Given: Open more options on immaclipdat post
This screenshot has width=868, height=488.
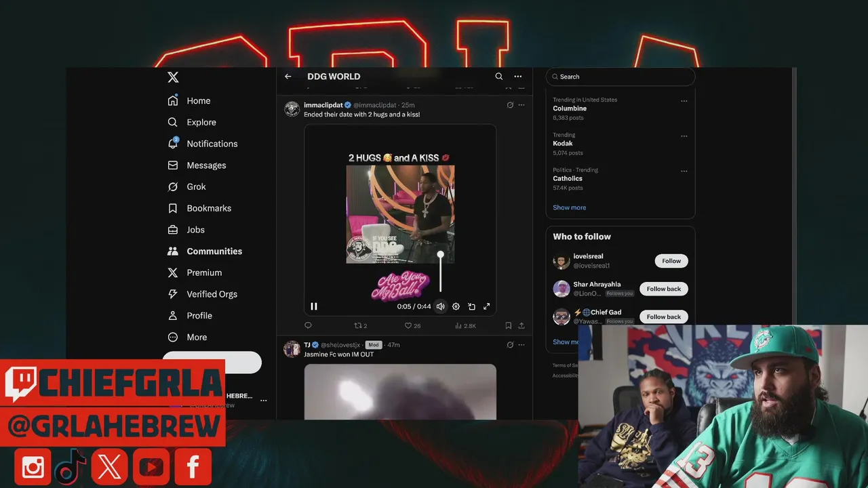Looking at the screenshot, I should [x=521, y=105].
